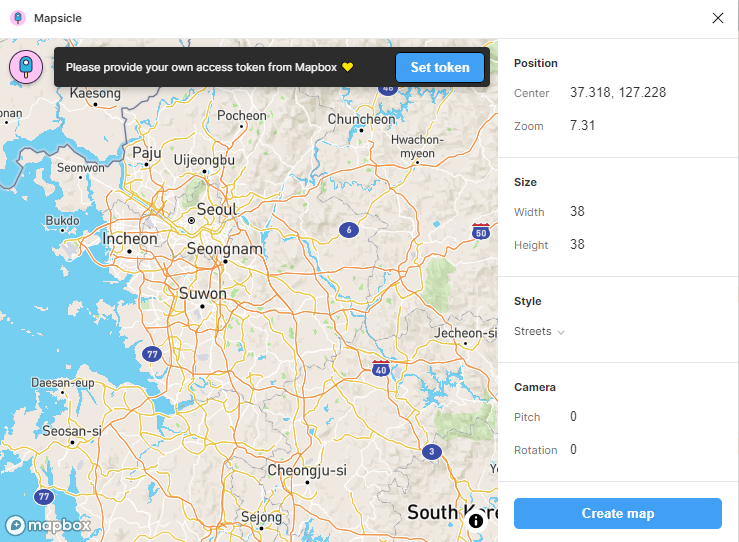Edit the Width value field
The height and width of the screenshot is (542, 739).
(x=577, y=211)
